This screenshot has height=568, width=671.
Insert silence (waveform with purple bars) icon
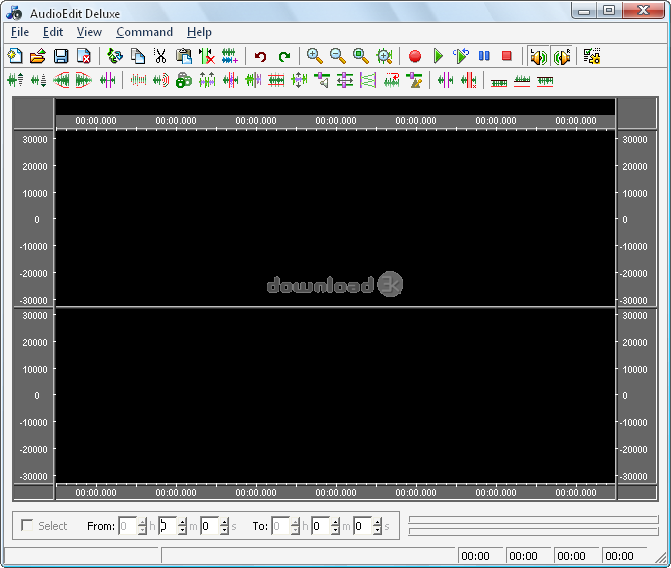(445, 80)
